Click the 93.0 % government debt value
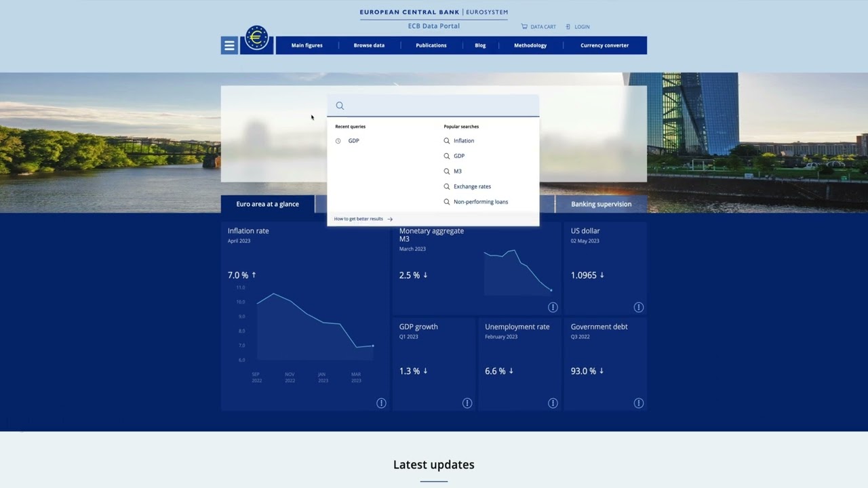This screenshot has height=488, width=868. click(x=583, y=371)
